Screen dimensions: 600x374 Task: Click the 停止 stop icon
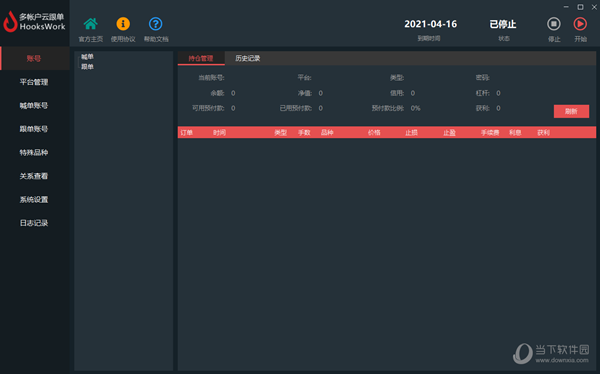[x=553, y=24]
